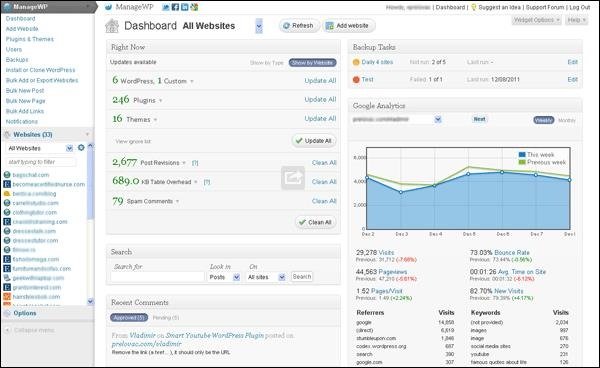Viewport: 600px width, 368px height.
Task: Click the Refresh button
Action: (298, 26)
